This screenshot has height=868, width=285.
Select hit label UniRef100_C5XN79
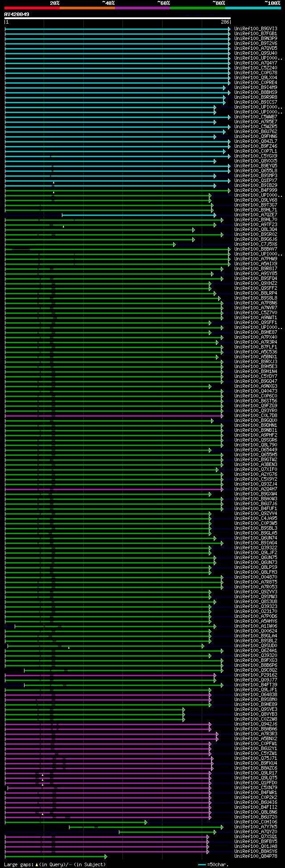(x=256, y=788)
